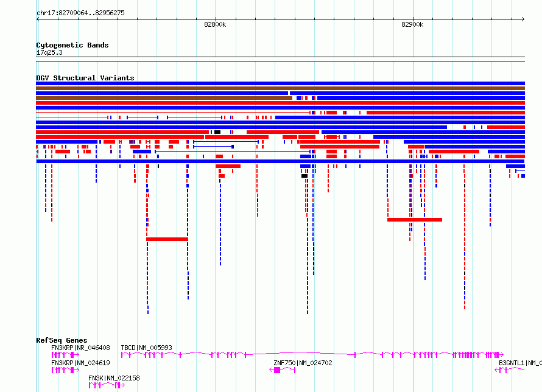Image resolution: width=542 pixels, height=392 pixels.
Task: Click the 82800k scale position label
Action: 215,24
